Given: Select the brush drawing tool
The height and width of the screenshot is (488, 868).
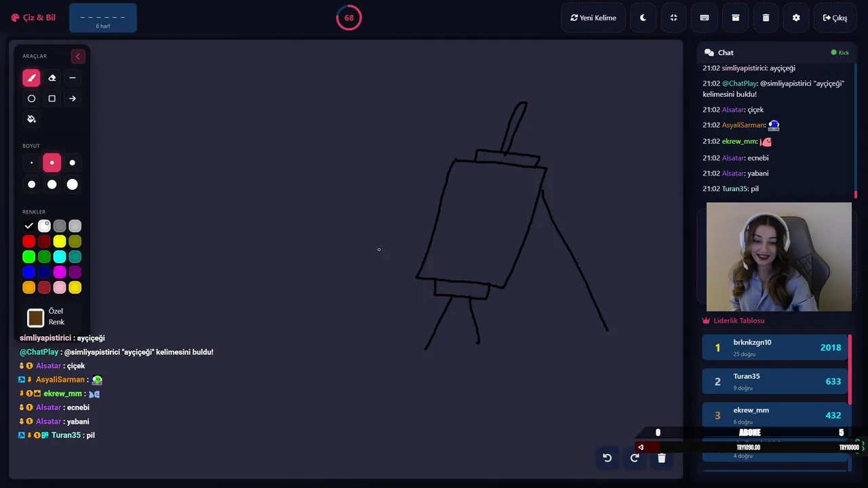Looking at the screenshot, I should pos(31,78).
